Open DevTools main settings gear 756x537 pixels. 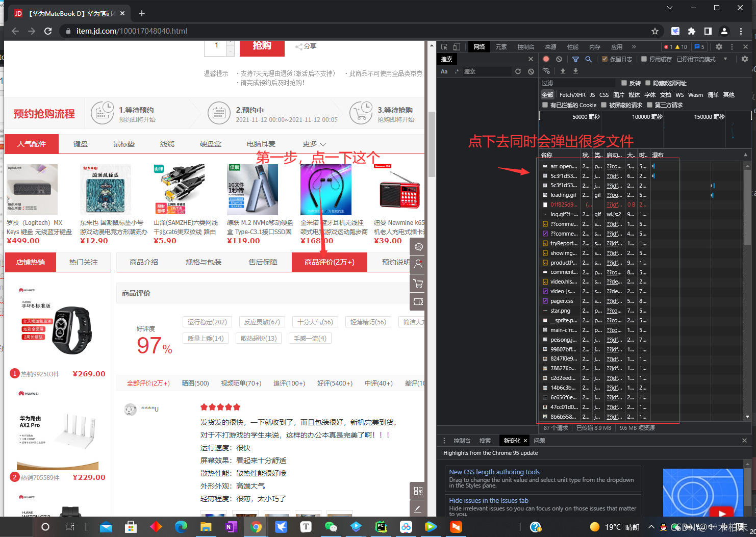719,46
